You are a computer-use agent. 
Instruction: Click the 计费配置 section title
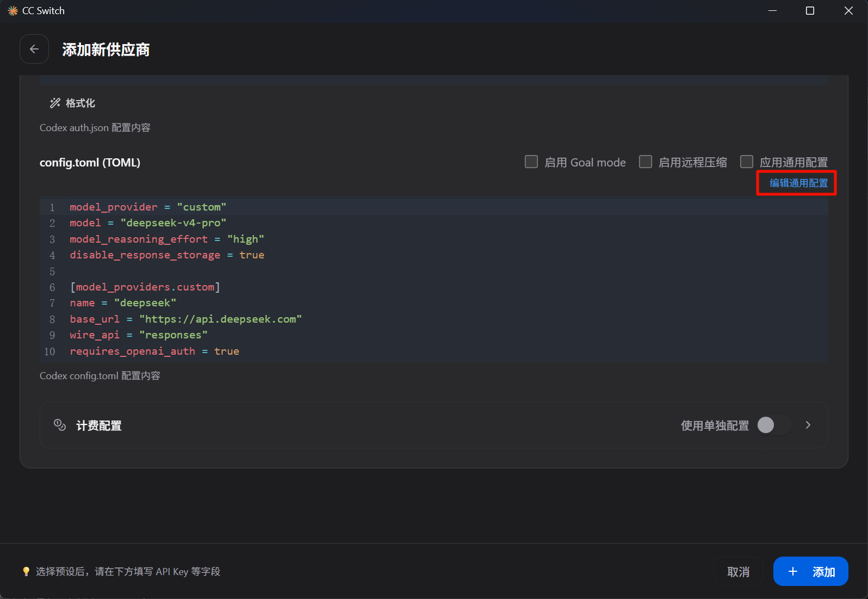tap(99, 425)
